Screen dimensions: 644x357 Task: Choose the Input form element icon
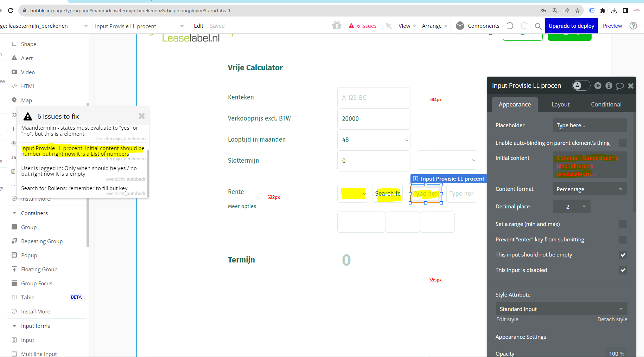point(14,340)
